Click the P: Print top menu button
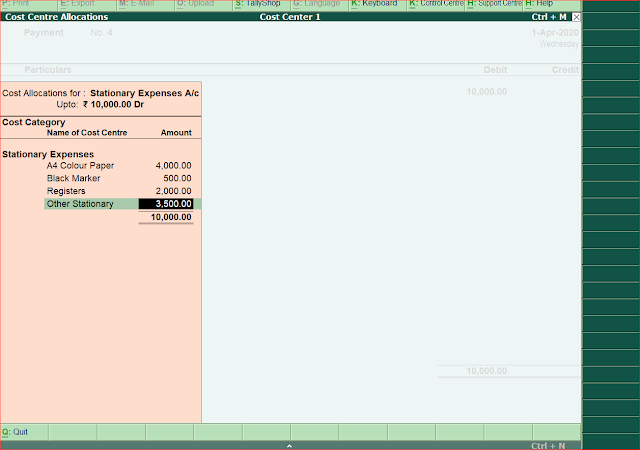This screenshot has width=640, height=450. pyautogui.click(x=29, y=4)
